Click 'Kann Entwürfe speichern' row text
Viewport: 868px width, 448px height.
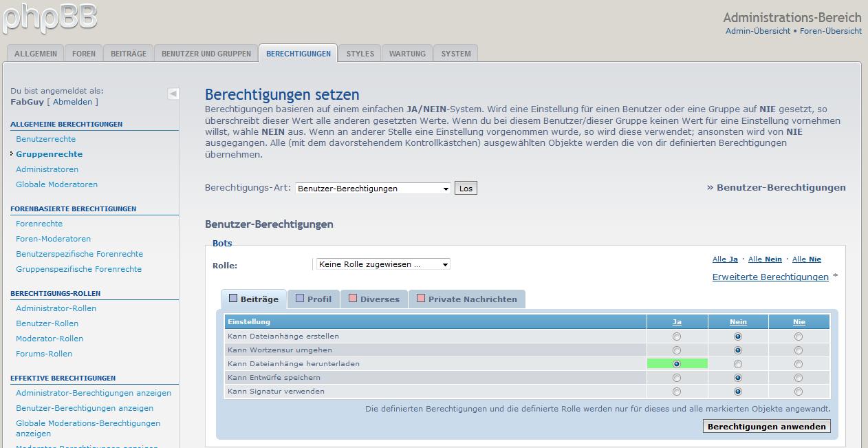point(274,378)
